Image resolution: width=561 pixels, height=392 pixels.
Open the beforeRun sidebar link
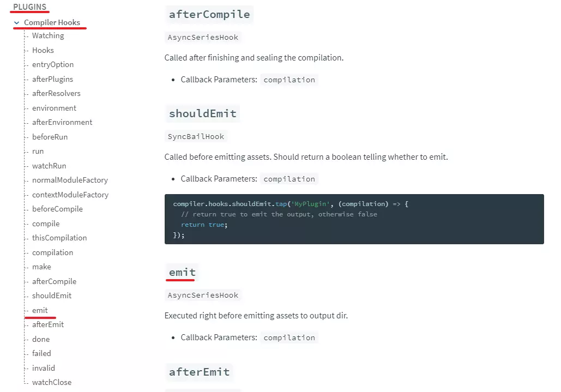click(x=50, y=137)
